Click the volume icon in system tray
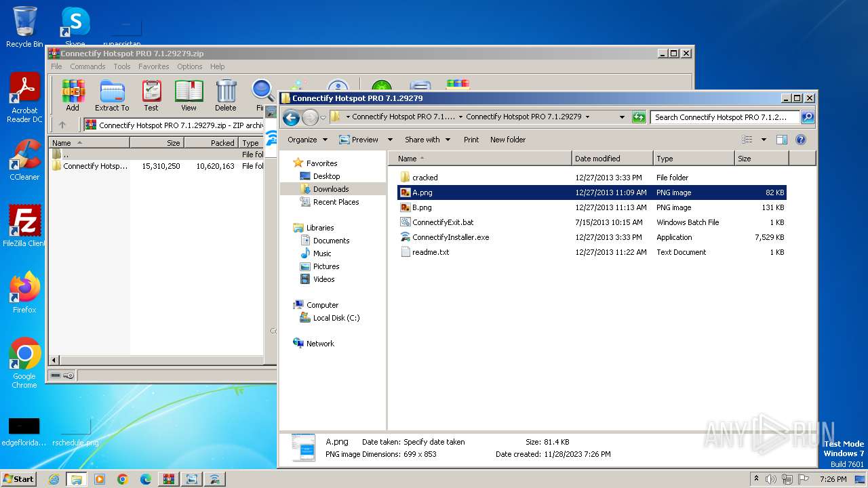The height and width of the screenshot is (488, 868). [x=770, y=479]
